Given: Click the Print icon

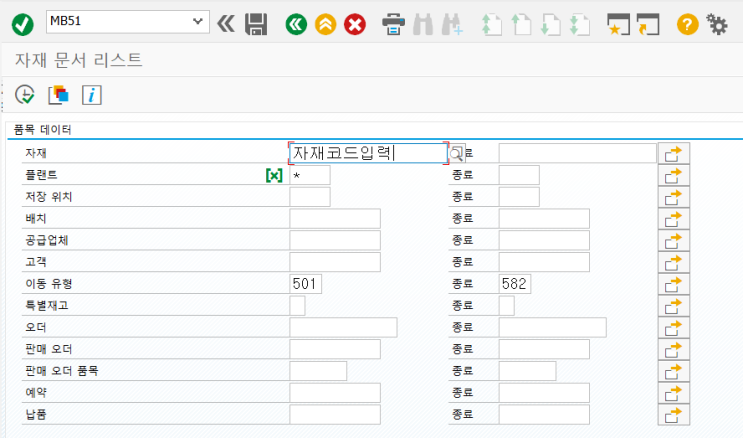Looking at the screenshot, I should click(393, 24).
